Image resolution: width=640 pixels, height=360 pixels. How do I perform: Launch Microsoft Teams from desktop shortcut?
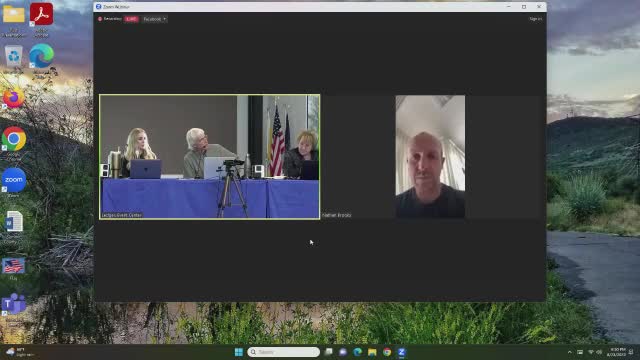13,304
